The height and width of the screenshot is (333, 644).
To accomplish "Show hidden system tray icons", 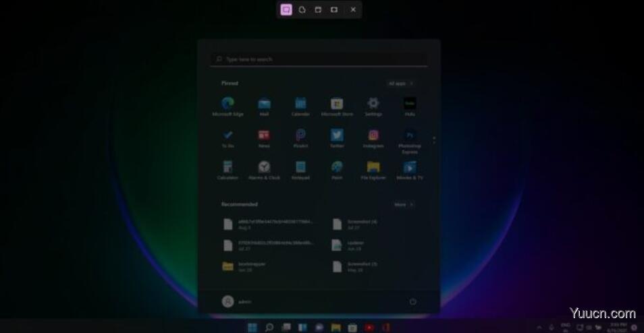I will click(539, 327).
